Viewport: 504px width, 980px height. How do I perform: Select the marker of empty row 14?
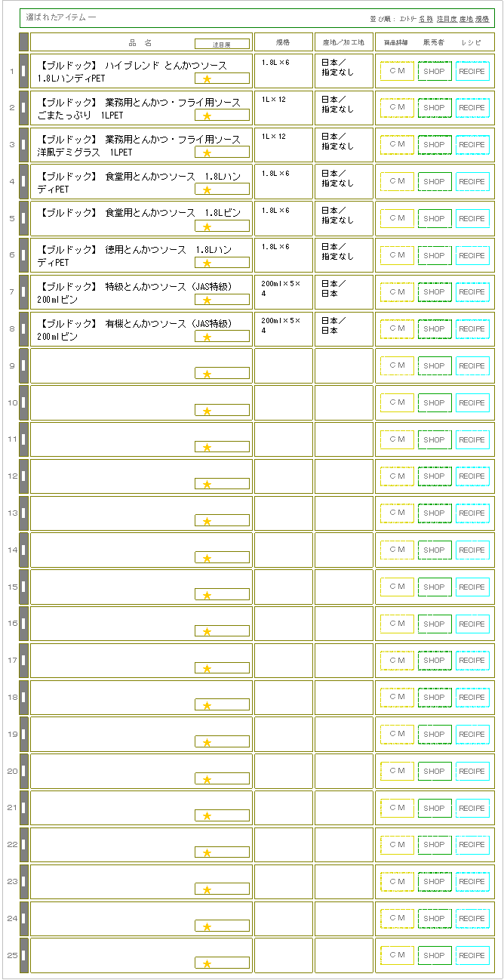[x=23, y=550]
